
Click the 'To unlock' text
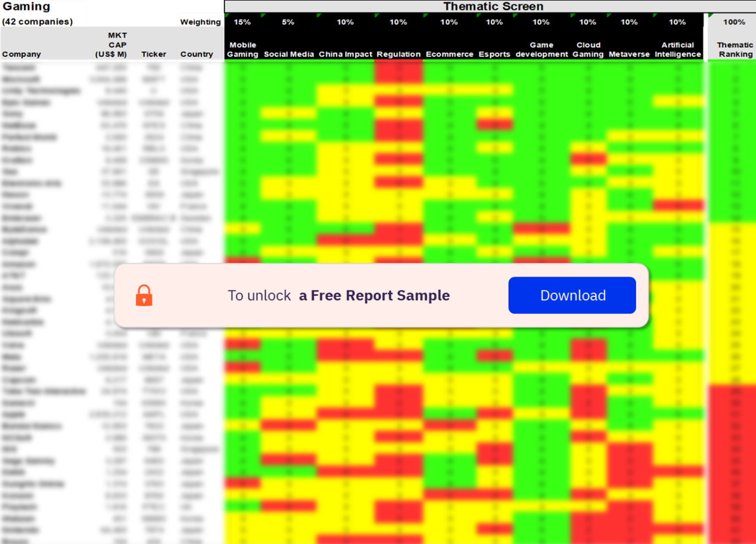tap(259, 295)
